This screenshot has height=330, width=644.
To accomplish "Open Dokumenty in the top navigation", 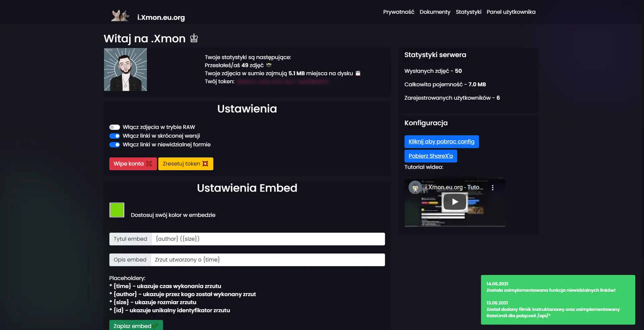I will 435,12.
